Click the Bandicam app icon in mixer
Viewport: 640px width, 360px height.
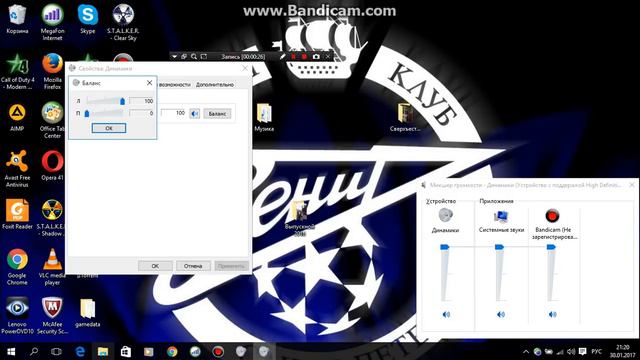pos(552,216)
